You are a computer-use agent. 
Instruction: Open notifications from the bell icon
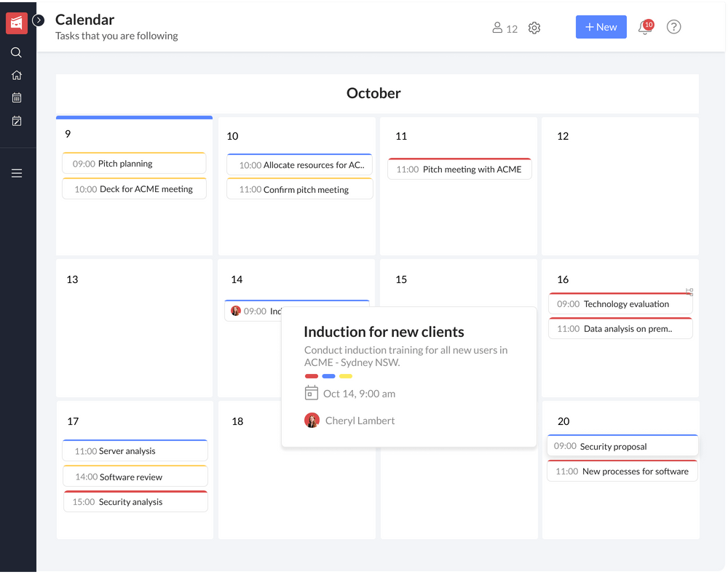[x=644, y=28]
